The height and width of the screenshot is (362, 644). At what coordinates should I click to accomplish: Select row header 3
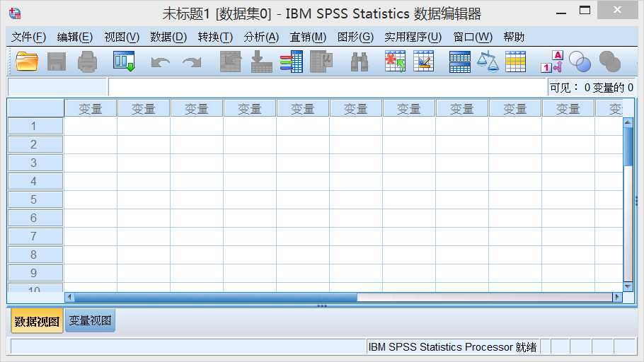(35, 163)
